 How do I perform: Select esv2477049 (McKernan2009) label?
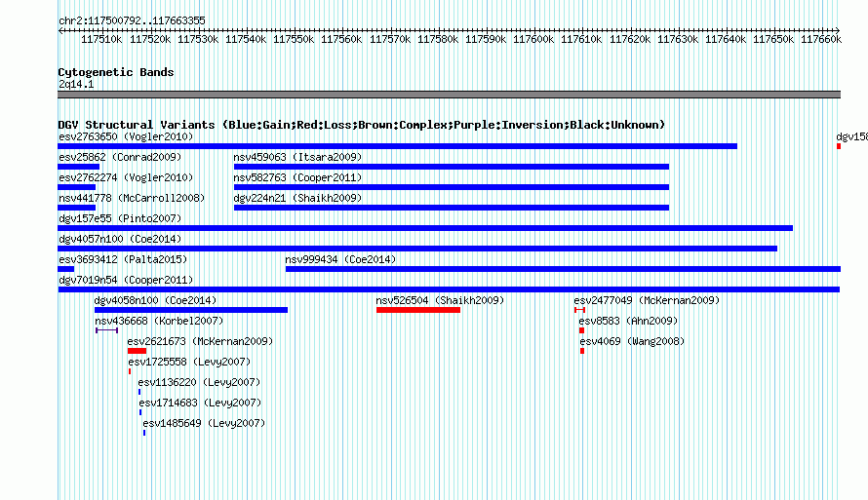647,300
